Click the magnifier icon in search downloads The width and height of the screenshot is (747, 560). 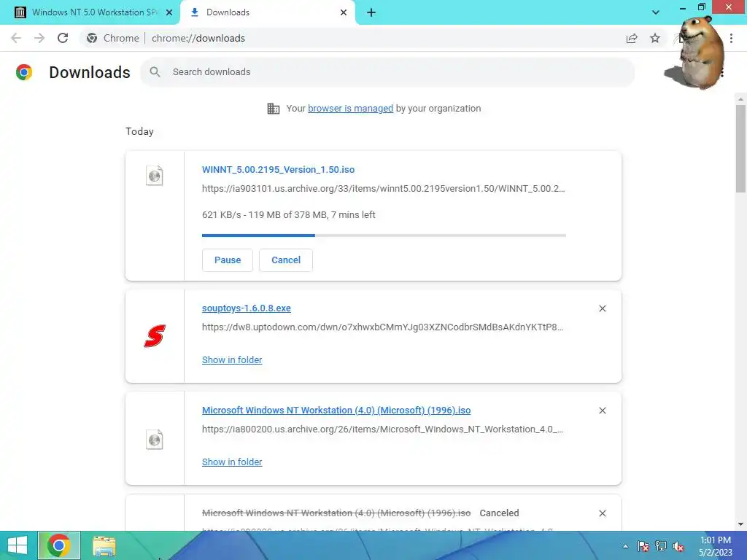pos(155,72)
